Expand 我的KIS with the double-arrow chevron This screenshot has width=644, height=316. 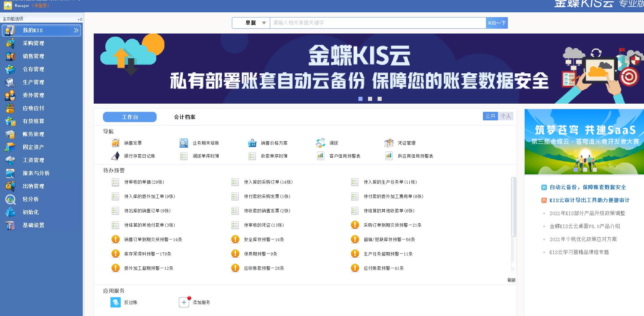click(76, 30)
